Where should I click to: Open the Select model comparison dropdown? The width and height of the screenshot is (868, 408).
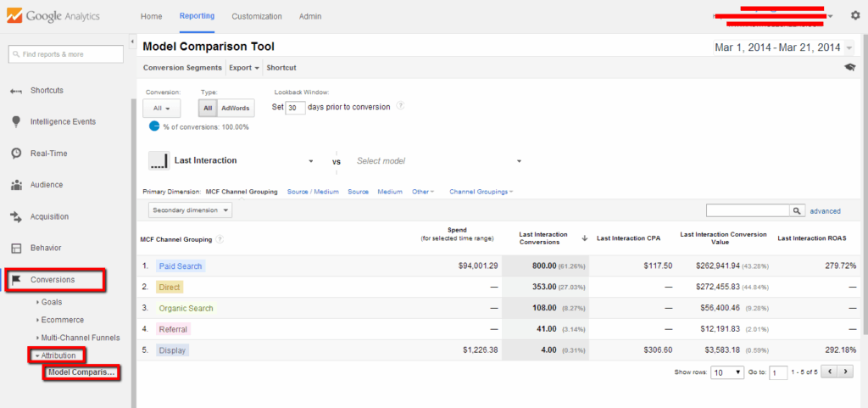[439, 161]
